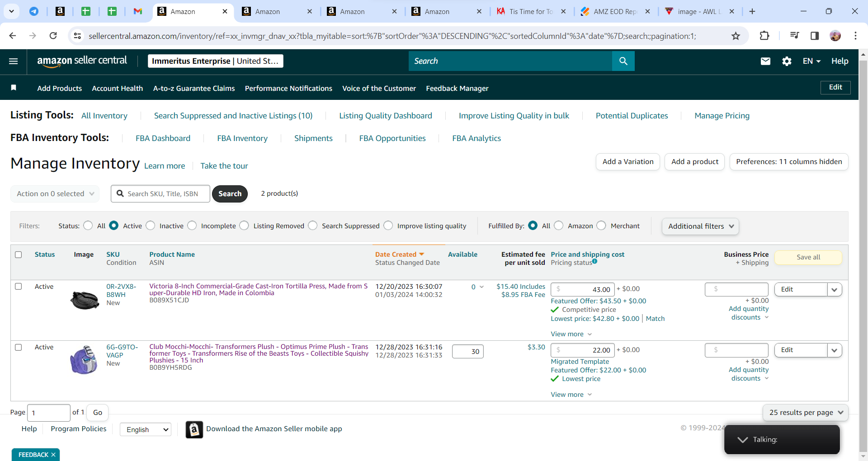Image resolution: width=868 pixels, height=461 pixels.
Task: Click the Tortilla Press product image
Action: tap(85, 300)
